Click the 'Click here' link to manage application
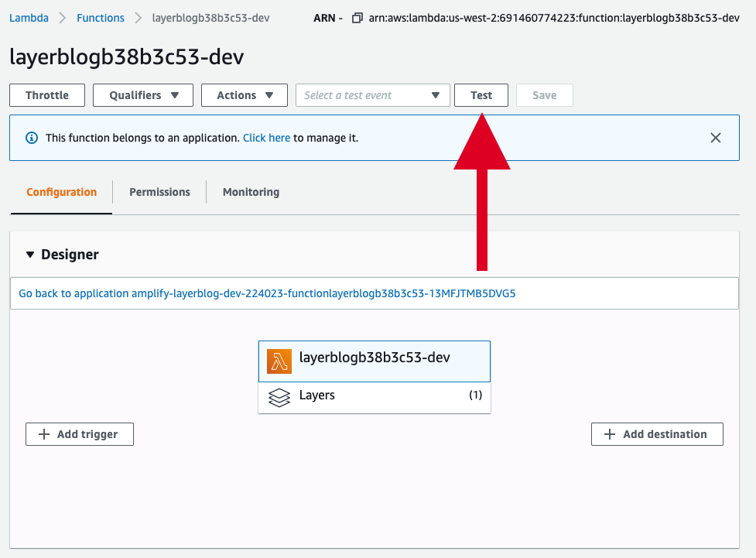Viewport: 756px width, 558px height. click(267, 138)
